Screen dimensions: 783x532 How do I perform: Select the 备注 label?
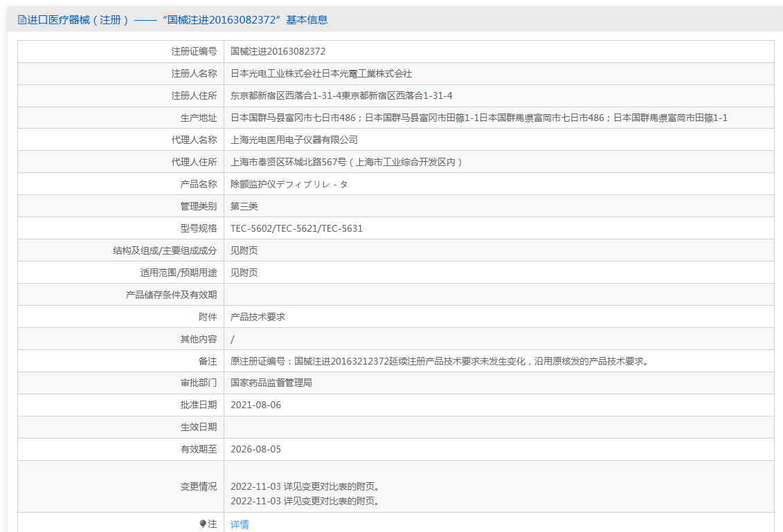[x=208, y=361]
